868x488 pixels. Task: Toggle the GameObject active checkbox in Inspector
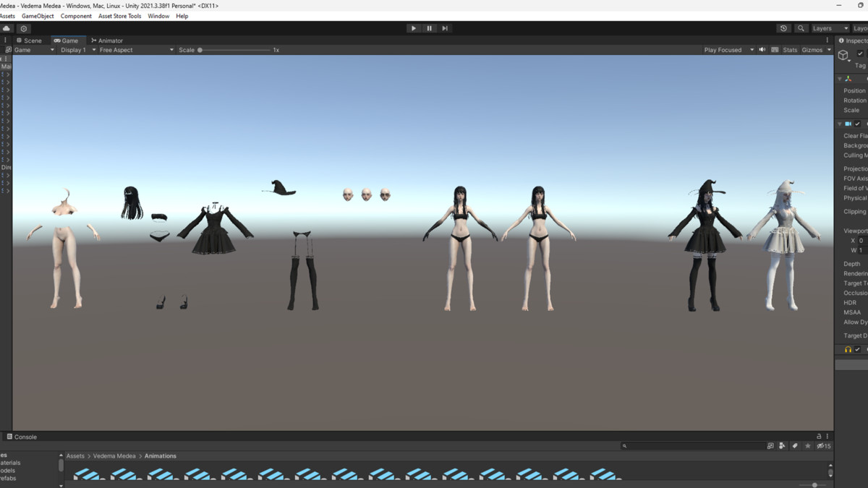point(860,53)
